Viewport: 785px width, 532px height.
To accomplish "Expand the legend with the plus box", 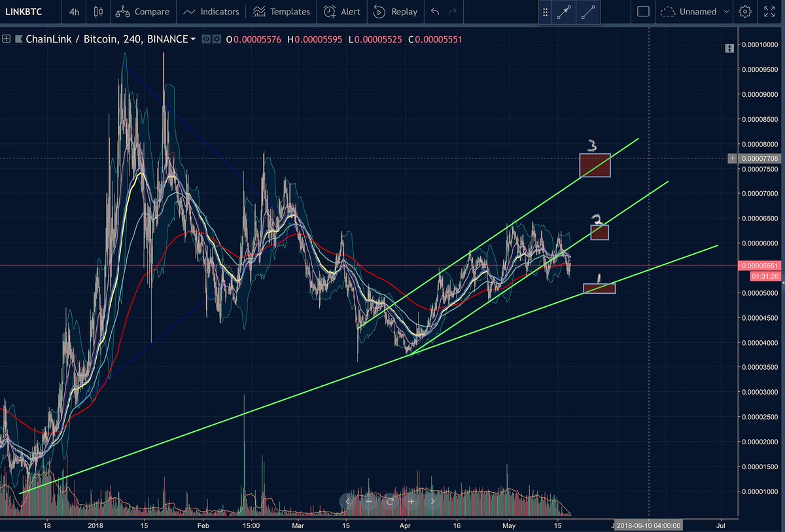I will coord(7,39).
